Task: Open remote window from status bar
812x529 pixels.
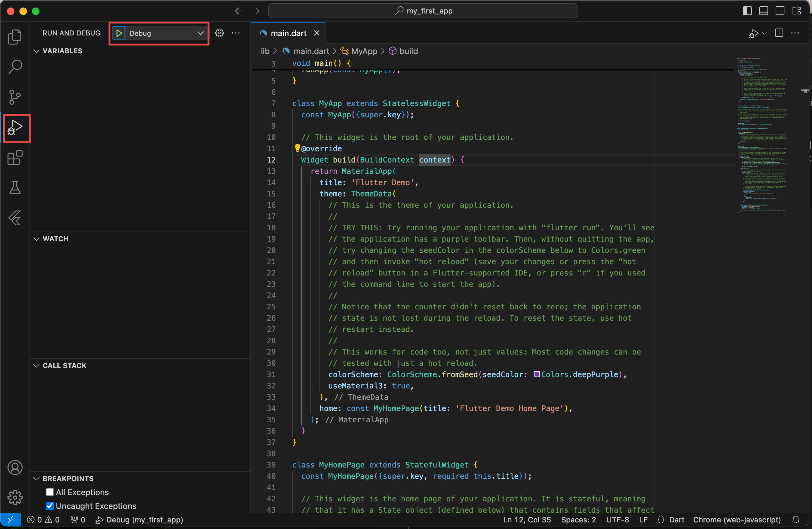Action: pos(11,520)
